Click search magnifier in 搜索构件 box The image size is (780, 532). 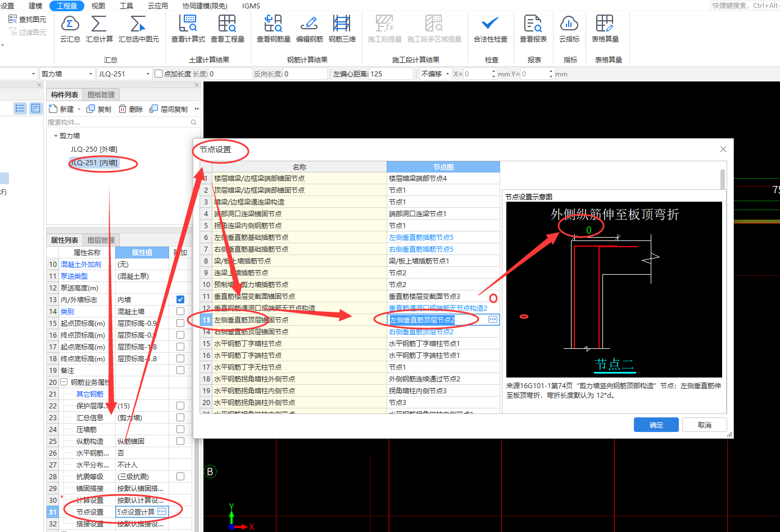[194, 122]
